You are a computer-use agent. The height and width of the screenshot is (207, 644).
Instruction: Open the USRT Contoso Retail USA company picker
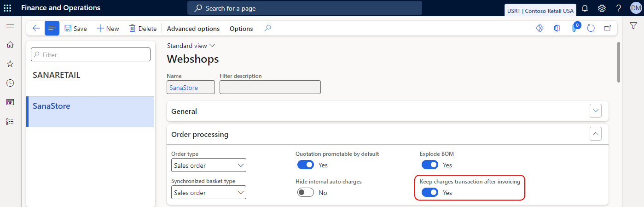(540, 10)
